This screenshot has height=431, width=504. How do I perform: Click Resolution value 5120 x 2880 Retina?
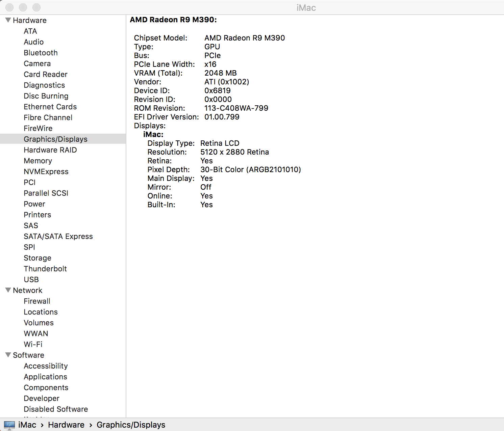235,152
